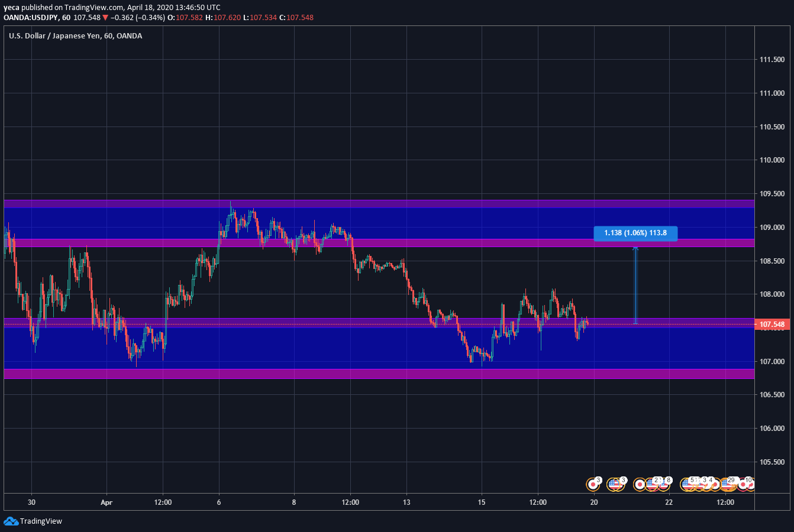Screen dimensions: 794x532
Task: Click the US flag event icon with badge 3
Action: point(615,485)
